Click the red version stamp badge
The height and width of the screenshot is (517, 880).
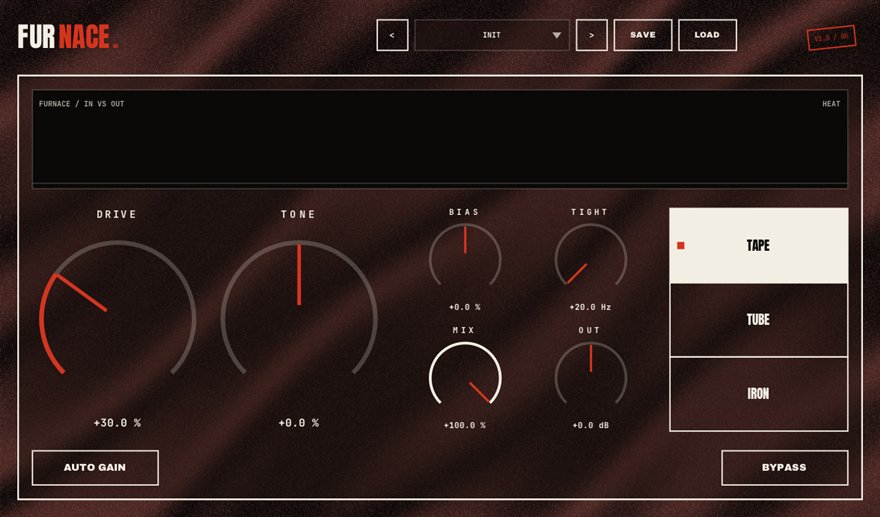pos(832,38)
